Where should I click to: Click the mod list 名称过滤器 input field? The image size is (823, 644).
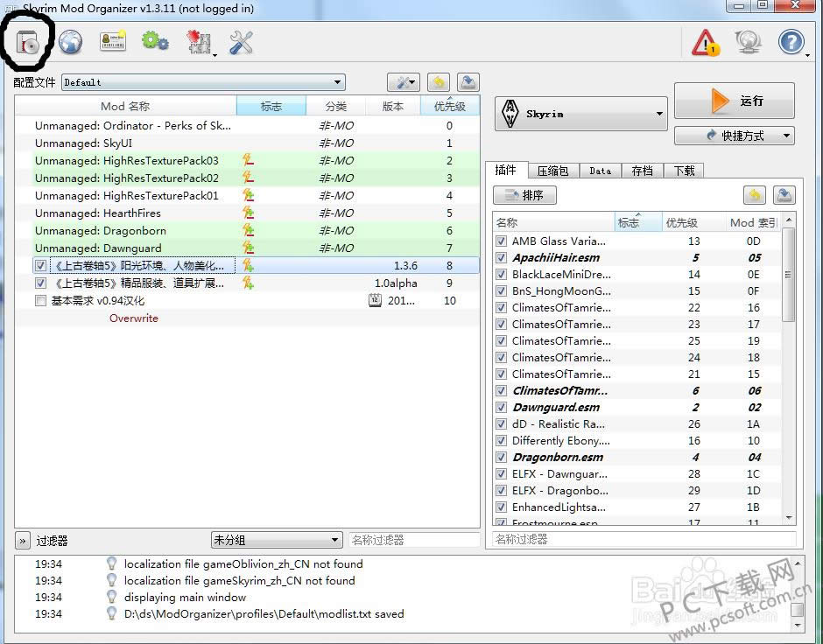point(413,540)
